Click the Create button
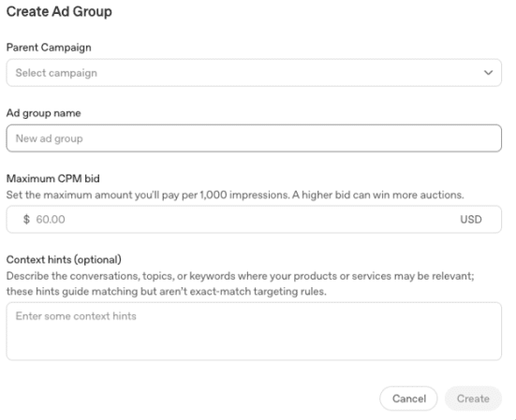 (x=473, y=398)
